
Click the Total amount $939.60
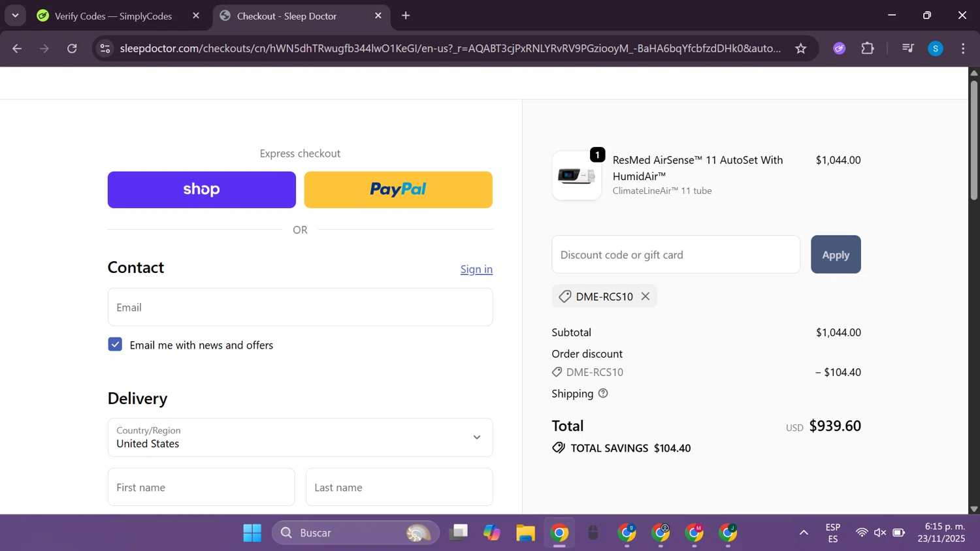(x=835, y=426)
